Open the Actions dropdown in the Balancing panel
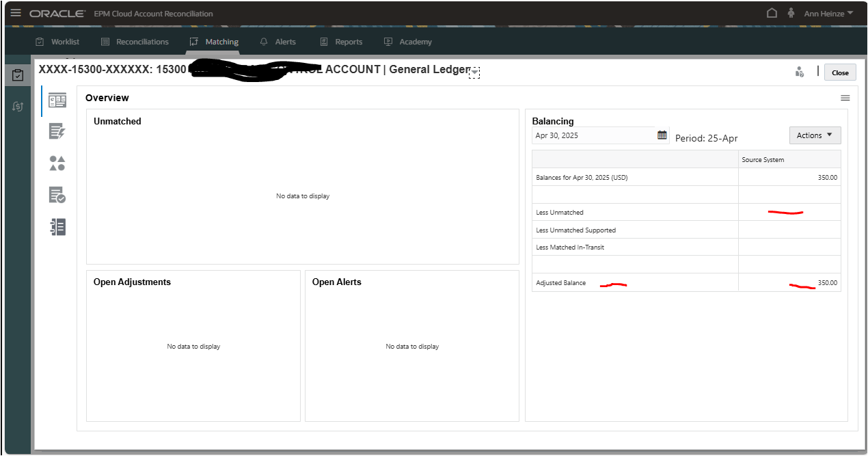The image size is (868, 456). click(x=815, y=135)
